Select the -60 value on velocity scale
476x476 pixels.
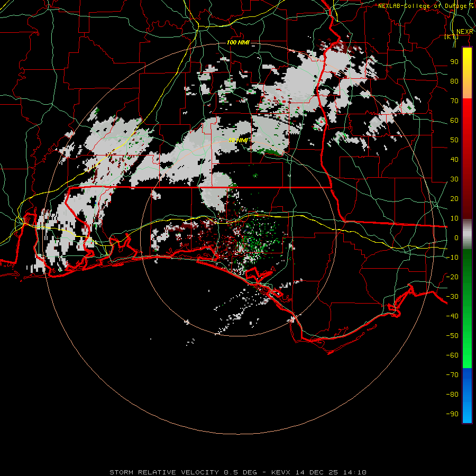tap(452, 355)
